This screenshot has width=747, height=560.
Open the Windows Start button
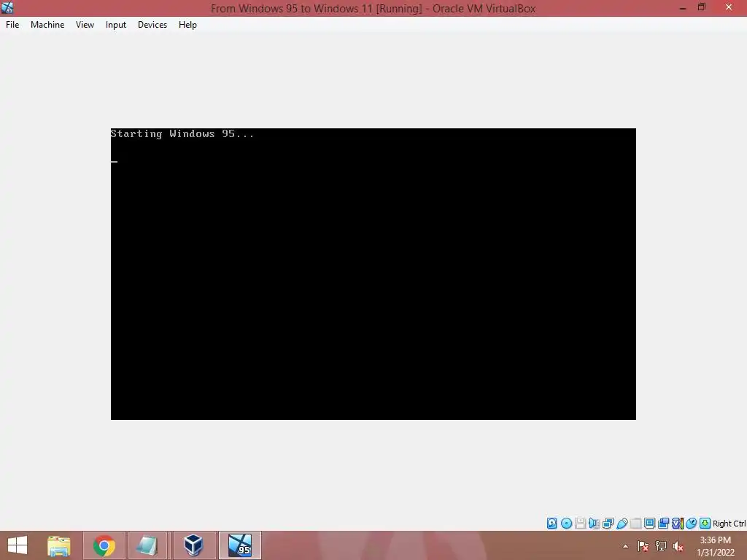18,545
